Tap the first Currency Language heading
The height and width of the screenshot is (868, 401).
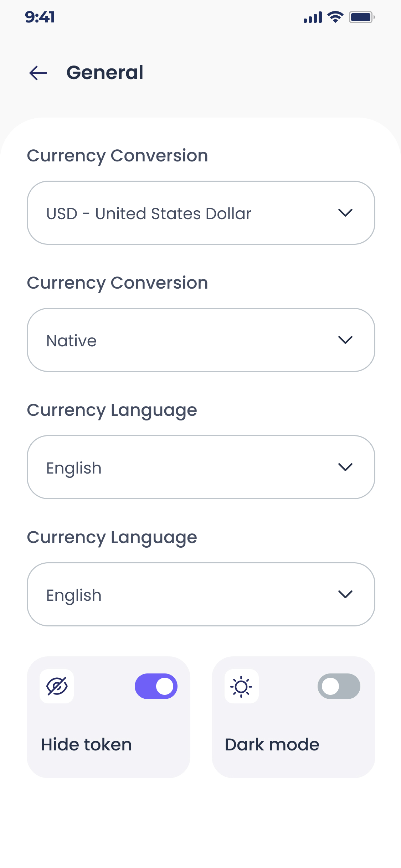tap(112, 410)
